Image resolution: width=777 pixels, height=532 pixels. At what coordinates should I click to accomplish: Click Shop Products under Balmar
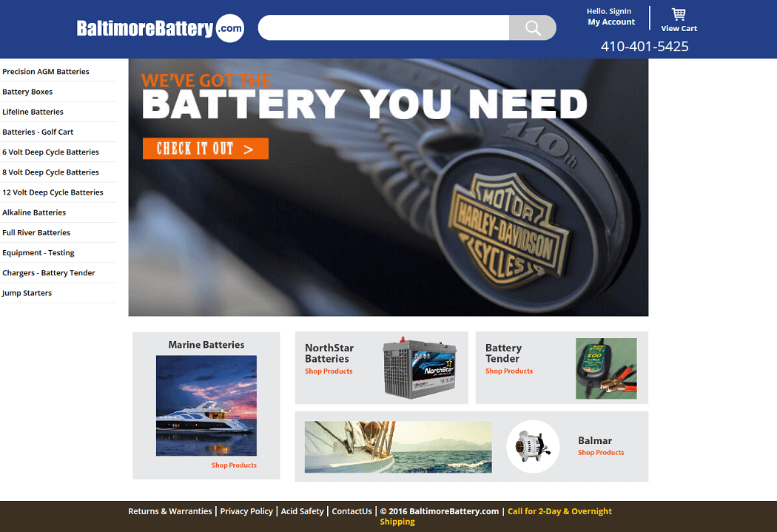(601, 452)
